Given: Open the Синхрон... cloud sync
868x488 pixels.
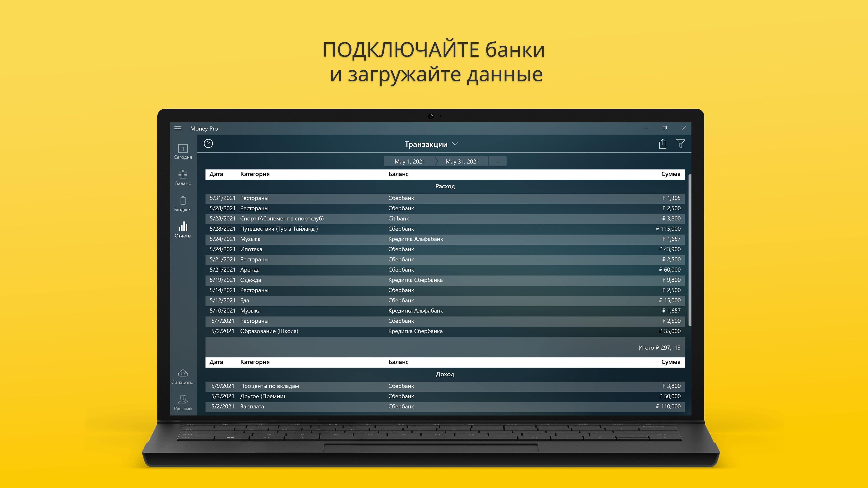Looking at the screenshot, I should point(183,377).
